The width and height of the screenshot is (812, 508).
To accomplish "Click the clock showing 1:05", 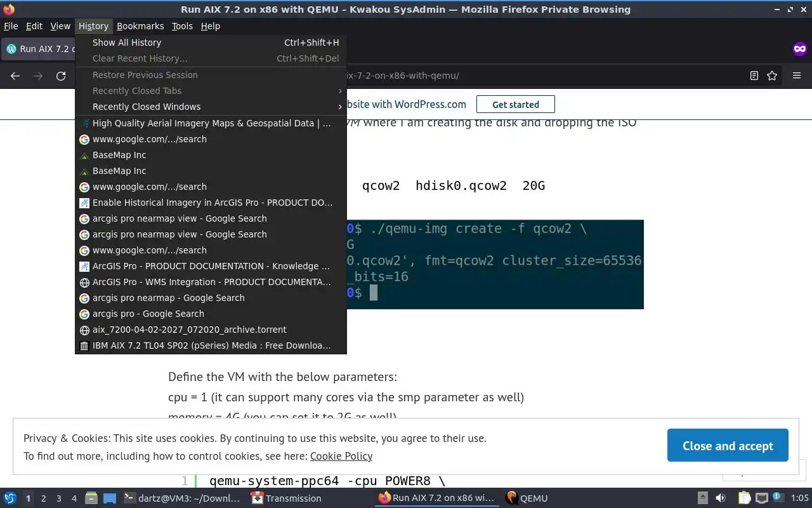I will pos(799,498).
